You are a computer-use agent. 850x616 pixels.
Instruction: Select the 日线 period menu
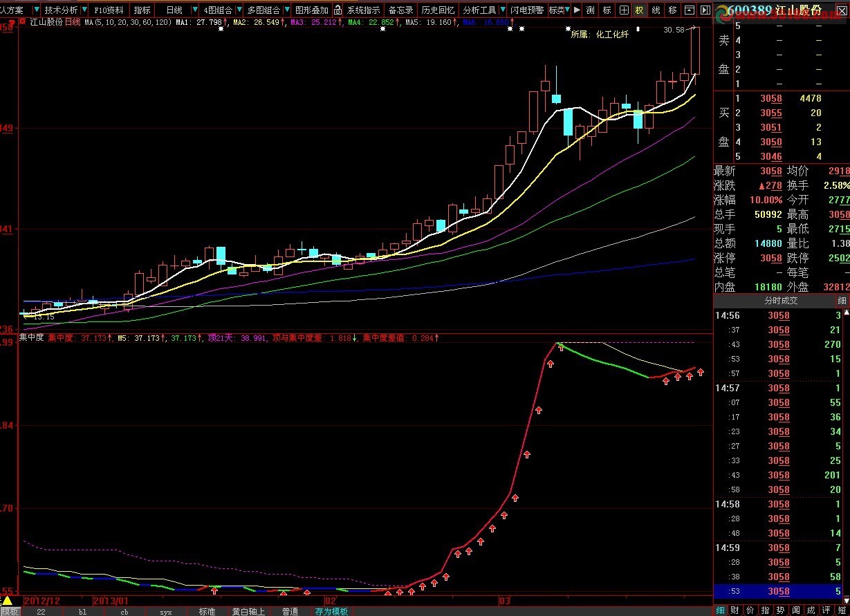click(174, 10)
